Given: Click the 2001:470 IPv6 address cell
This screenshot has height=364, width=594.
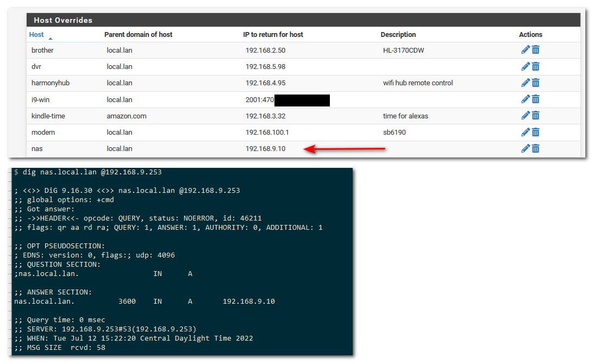Looking at the screenshot, I should point(260,99).
